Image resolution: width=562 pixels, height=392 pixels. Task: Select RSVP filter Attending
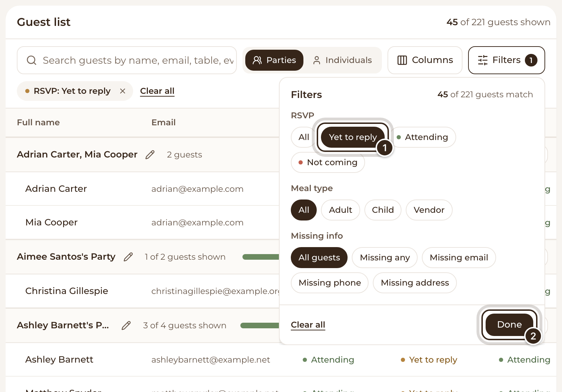coord(423,137)
